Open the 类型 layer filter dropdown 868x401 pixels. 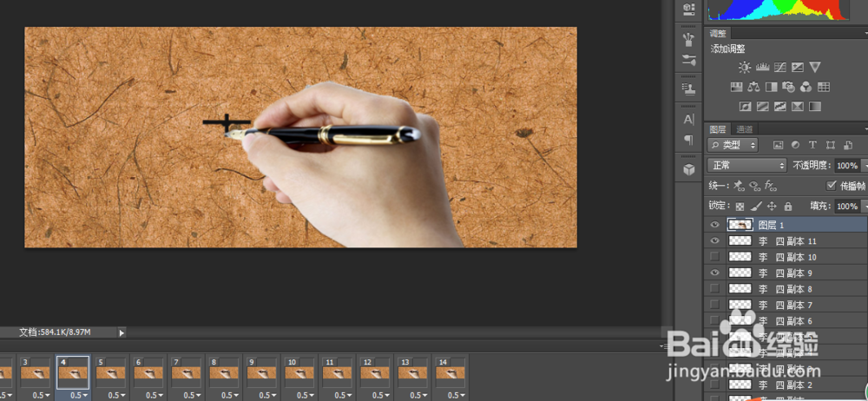click(x=733, y=145)
